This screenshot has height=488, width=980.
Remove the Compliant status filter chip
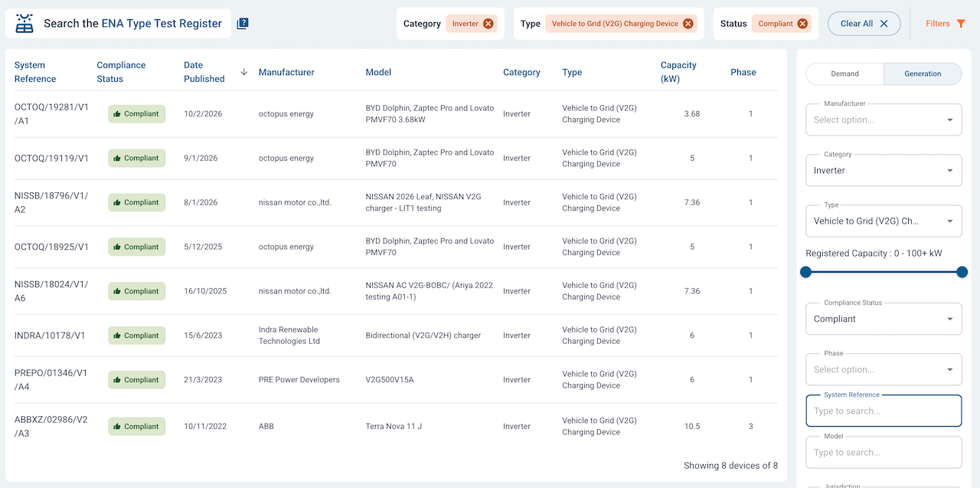click(802, 24)
